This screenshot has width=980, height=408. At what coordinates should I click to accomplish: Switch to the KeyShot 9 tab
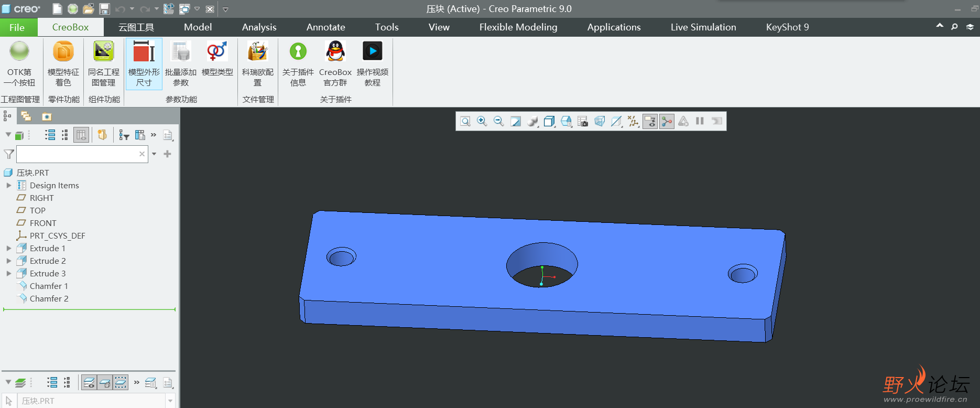point(787,27)
